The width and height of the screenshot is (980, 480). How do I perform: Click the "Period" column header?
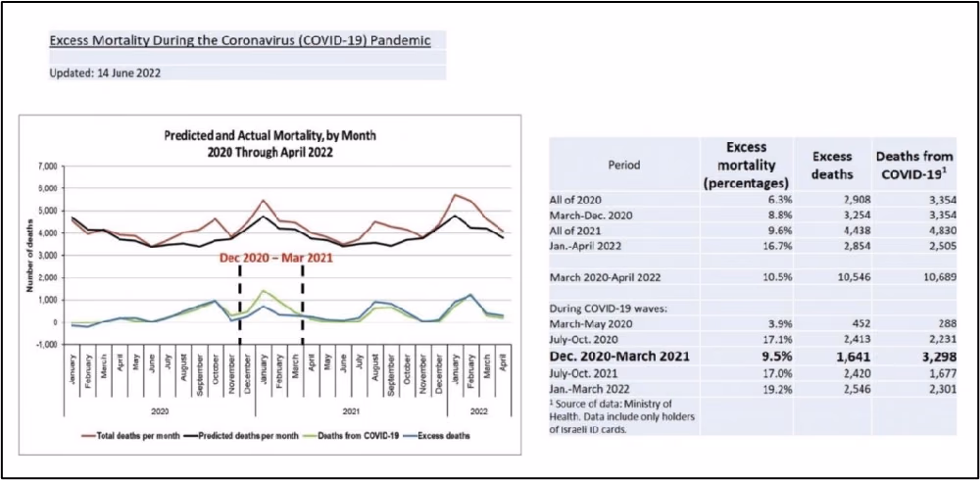point(624,165)
